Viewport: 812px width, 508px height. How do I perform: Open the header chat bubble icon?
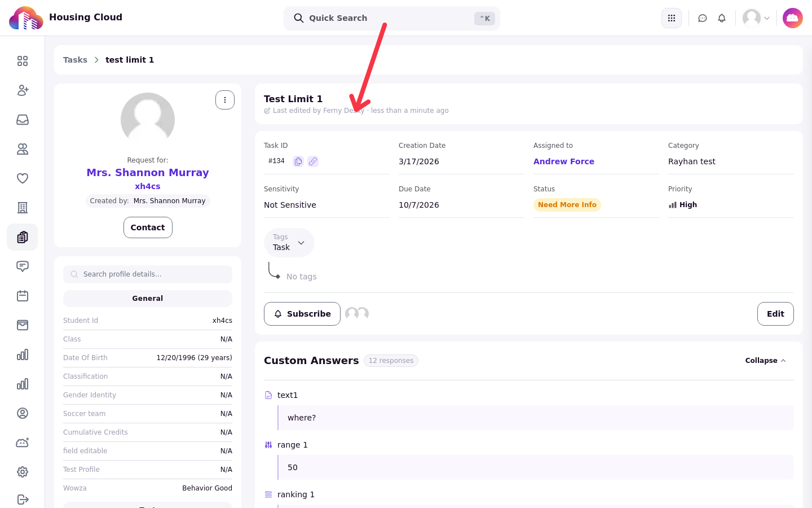[703, 18]
